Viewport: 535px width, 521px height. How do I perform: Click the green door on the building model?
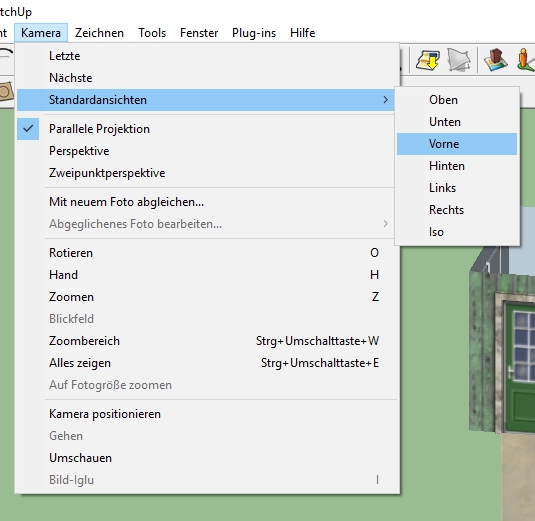pos(520,367)
